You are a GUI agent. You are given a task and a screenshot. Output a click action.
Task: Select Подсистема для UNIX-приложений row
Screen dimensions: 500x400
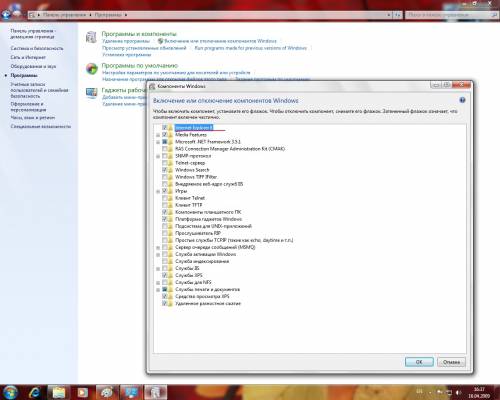tap(213, 226)
